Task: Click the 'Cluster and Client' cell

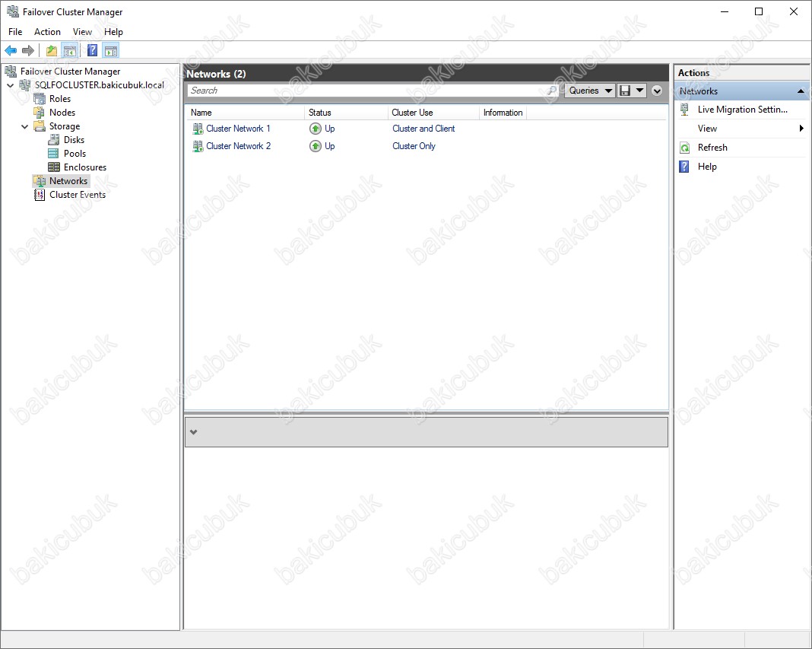Action: [x=423, y=129]
